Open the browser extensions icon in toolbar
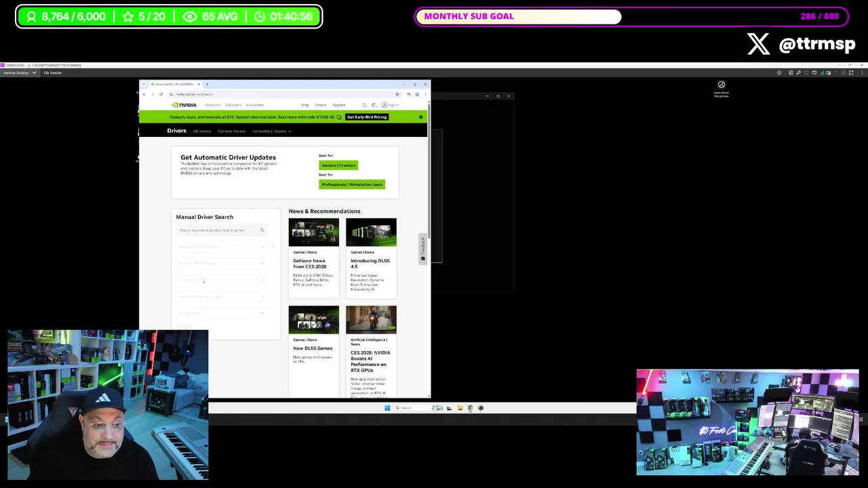The width and height of the screenshot is (868, 488). coord(408,94)
